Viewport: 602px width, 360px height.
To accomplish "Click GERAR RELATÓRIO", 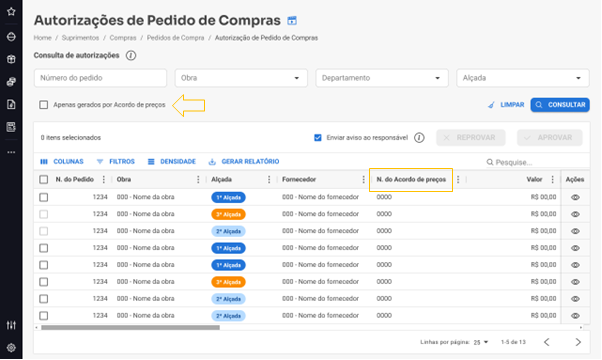I will tap(244, 162).
